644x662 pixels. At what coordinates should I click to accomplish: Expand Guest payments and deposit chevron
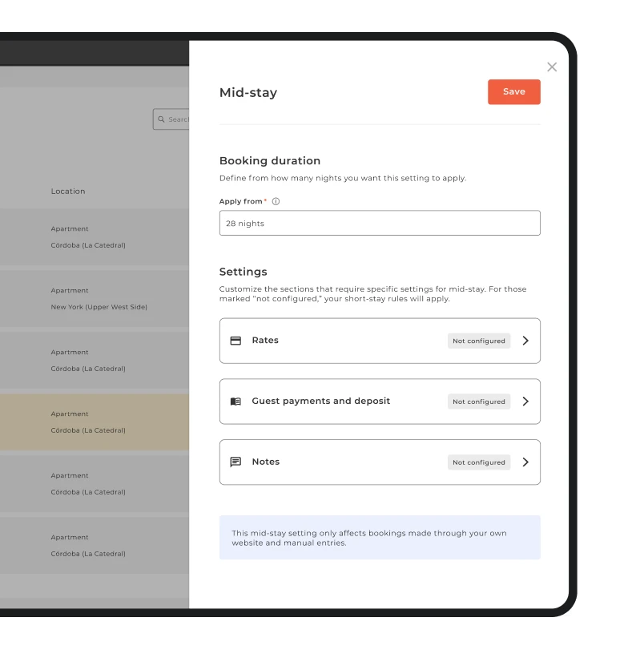tap(525, 402)
